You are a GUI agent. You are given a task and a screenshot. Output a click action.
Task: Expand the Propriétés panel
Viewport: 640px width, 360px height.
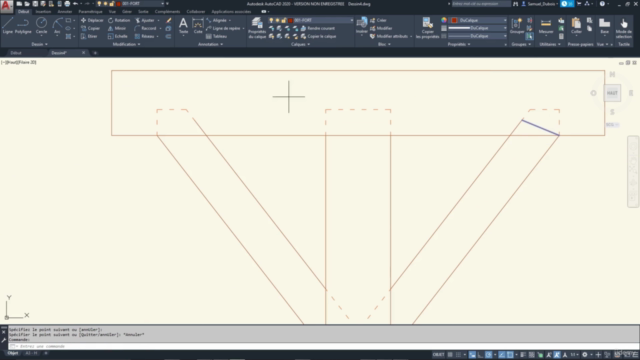click(x=459, y=44)
